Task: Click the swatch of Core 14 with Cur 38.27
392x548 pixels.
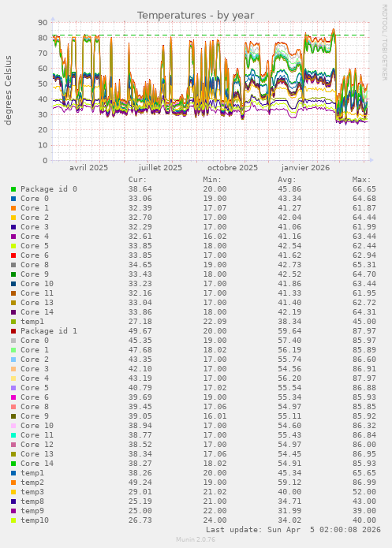Action: pyautogui.click(x=13, y=464)
